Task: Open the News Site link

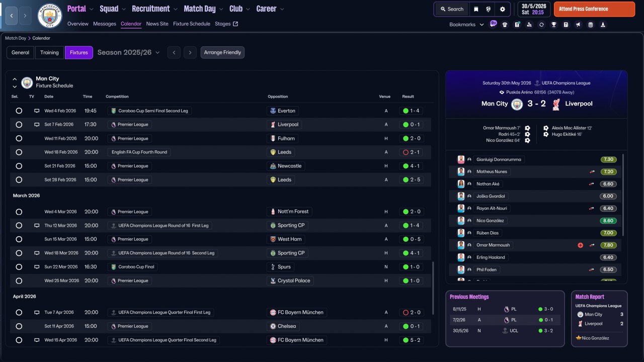Action: pos(157,24)
